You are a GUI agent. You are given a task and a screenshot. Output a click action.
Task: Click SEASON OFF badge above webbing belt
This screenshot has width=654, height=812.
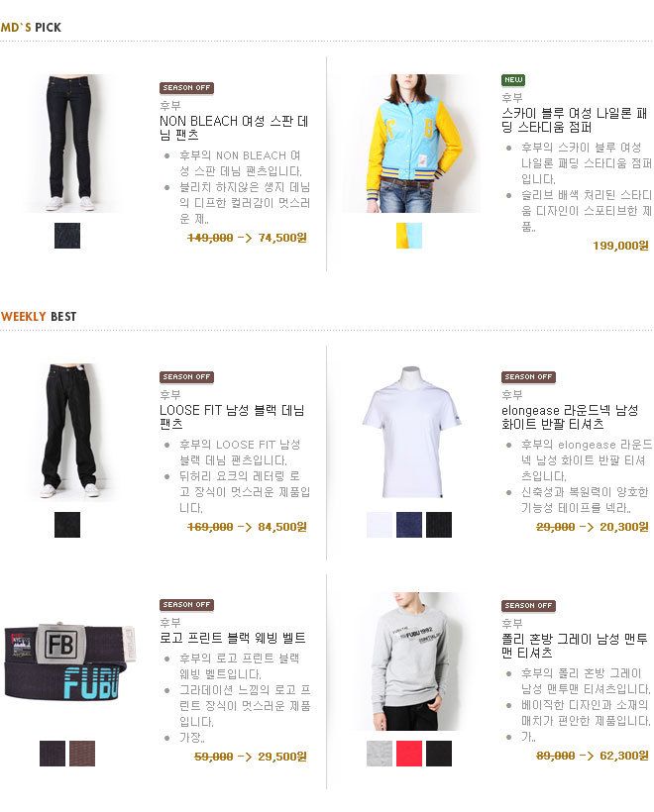186,605
